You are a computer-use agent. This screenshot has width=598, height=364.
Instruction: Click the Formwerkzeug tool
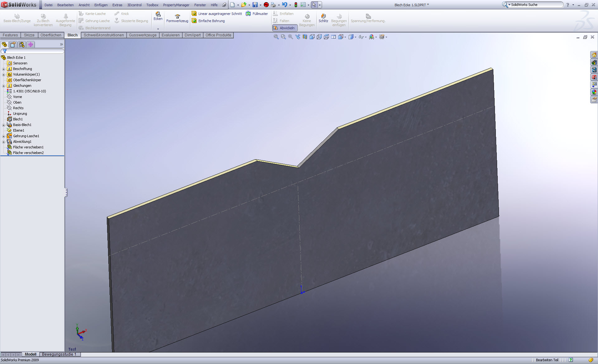point(177,18)
